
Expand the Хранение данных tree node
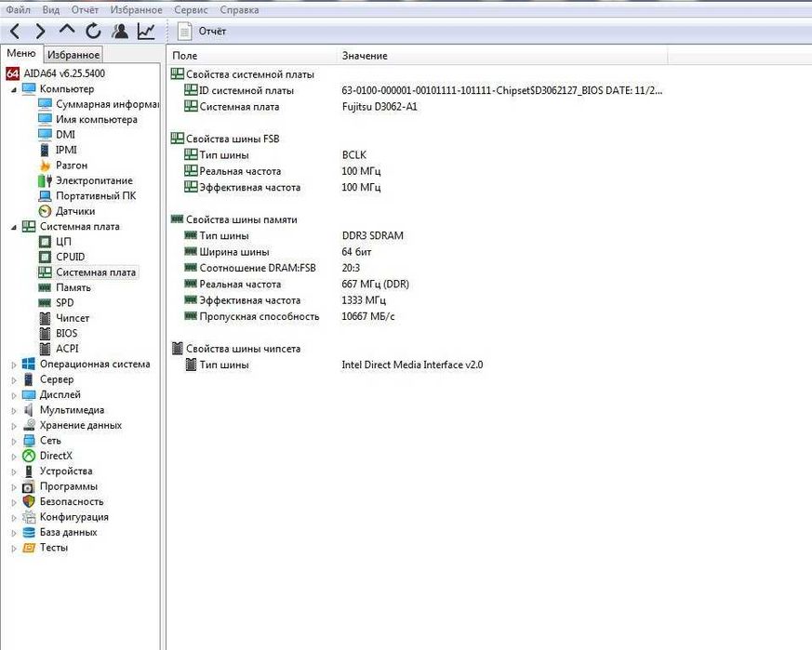(x=14, y=426)
